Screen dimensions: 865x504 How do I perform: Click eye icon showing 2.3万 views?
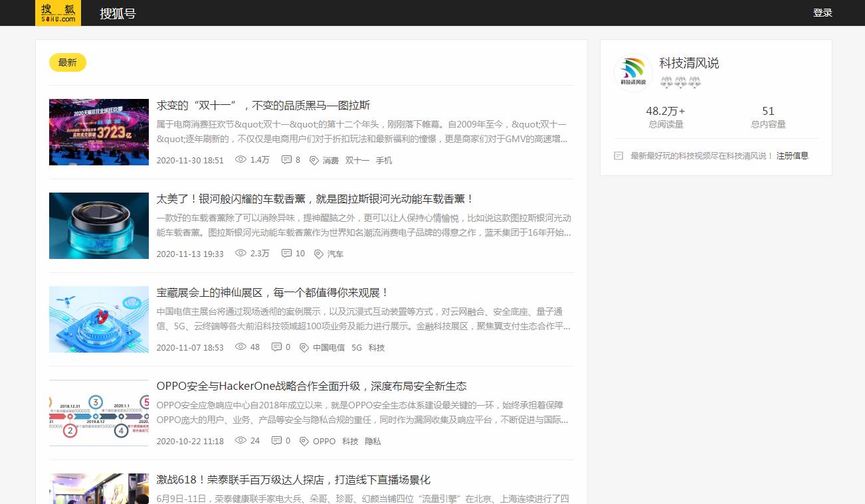[240, 253]
